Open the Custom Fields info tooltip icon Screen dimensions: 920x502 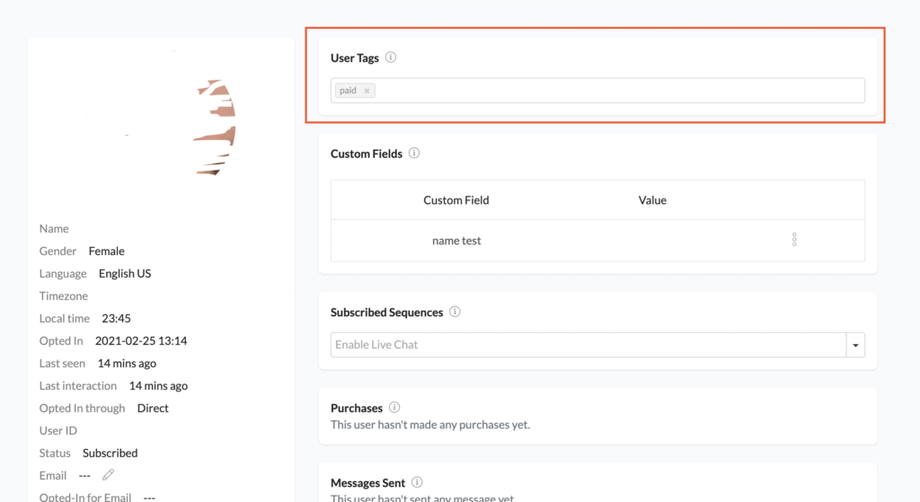click(414, 154)
